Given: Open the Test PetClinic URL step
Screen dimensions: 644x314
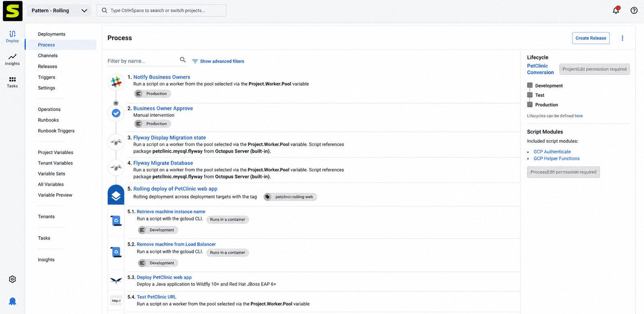Looking at the screenshot, I should click(156, 297).
